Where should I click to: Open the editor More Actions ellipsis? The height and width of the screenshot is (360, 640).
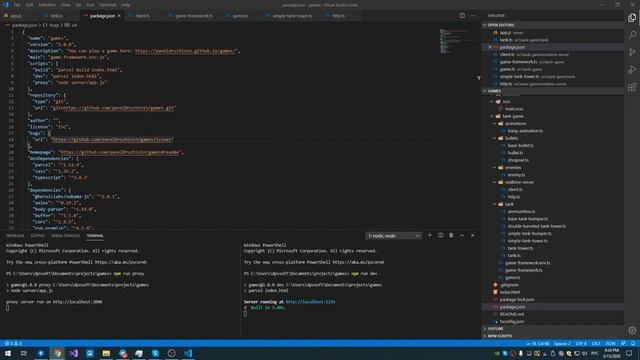coord(473,16)
